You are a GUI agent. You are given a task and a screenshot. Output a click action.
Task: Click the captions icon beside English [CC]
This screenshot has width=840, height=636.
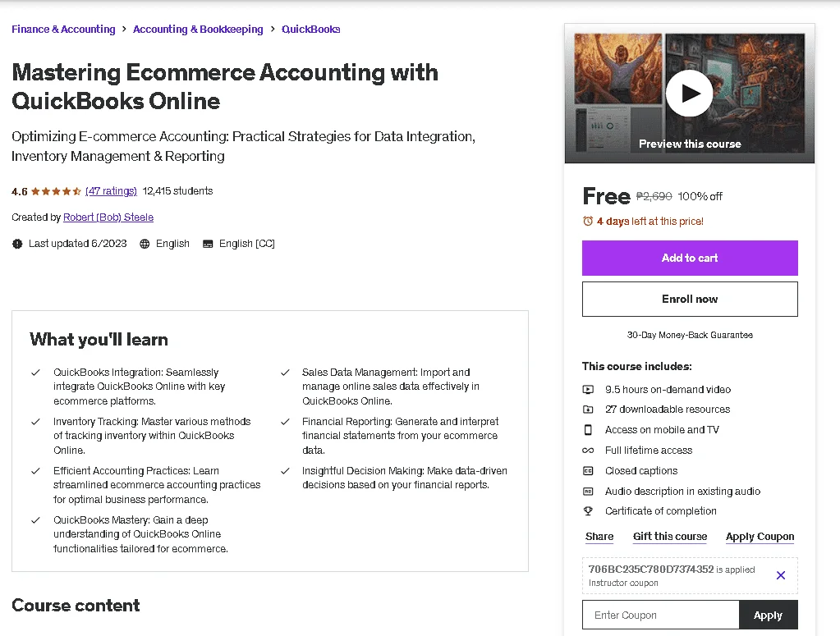click(x=208, y=244)
